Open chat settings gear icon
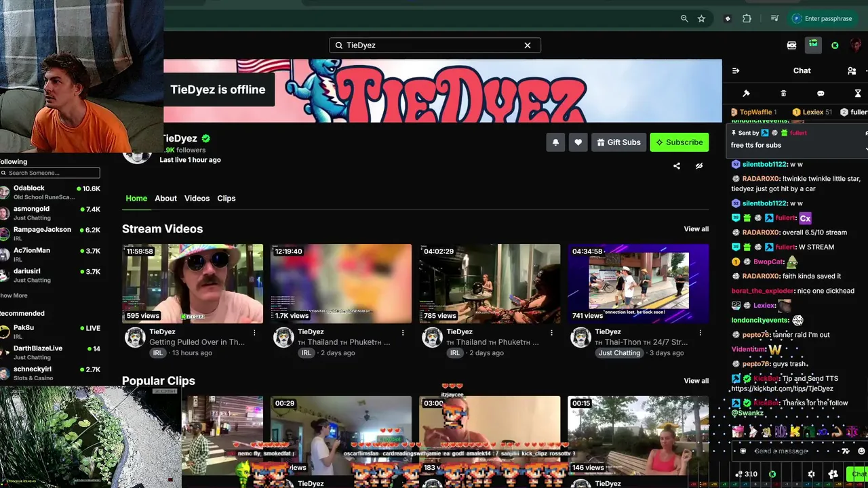 (x=812, y=474)
